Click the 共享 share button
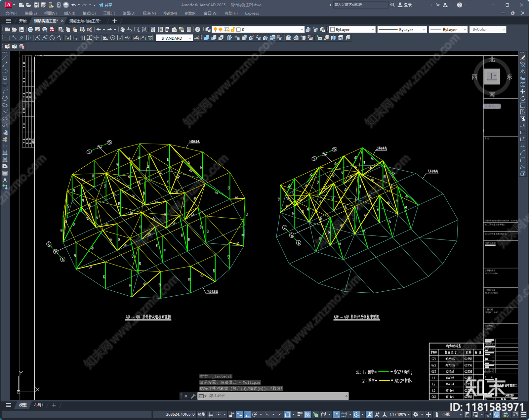 pyautogui.click(x=105, y=5)
